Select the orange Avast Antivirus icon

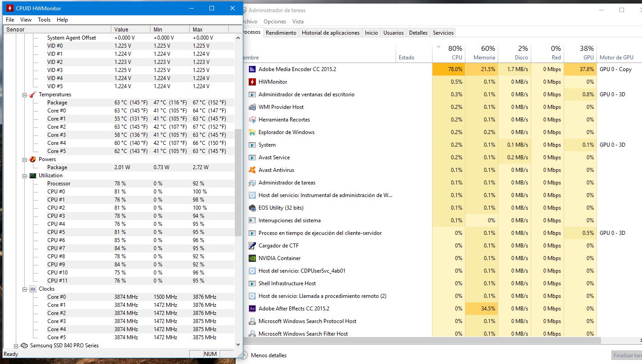[x=252, y=170]
